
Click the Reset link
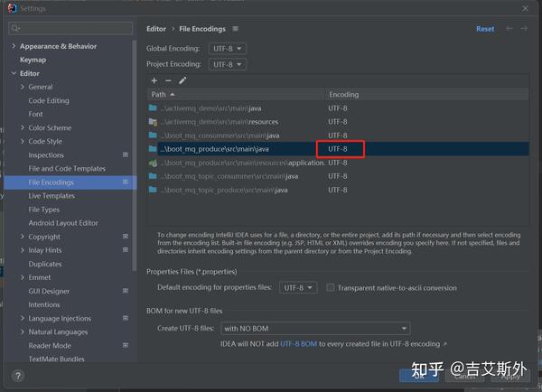pos(485,29)
